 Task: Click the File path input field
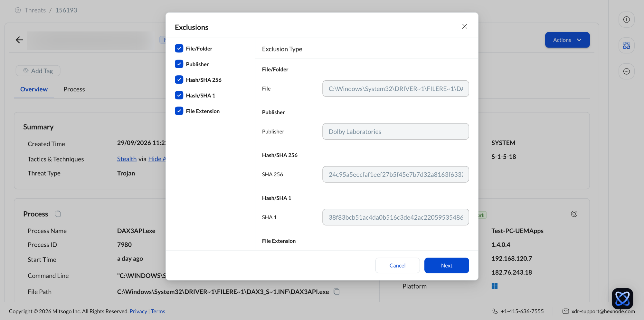click(x=395, y=88)
